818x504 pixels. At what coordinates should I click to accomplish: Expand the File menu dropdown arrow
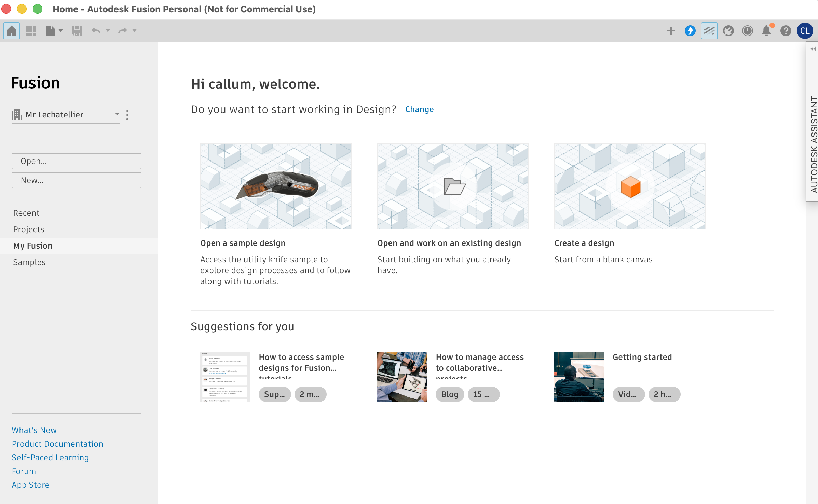tap(61, 30)
